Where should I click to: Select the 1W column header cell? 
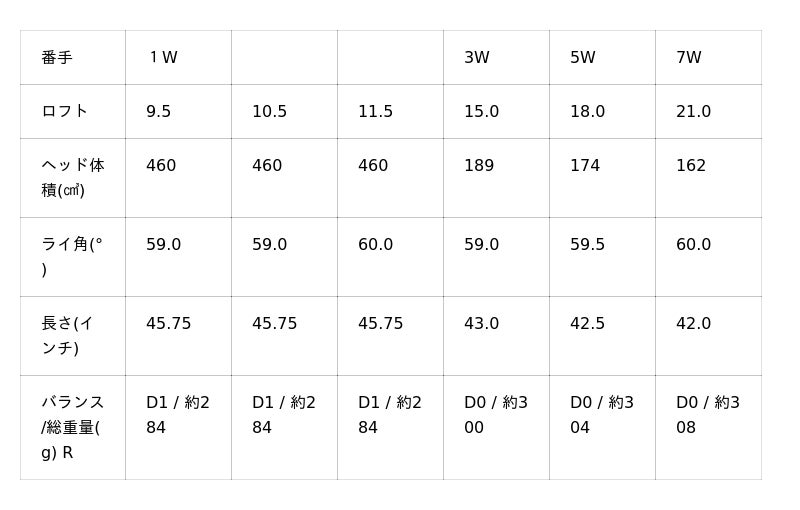(x=163, y=58)
